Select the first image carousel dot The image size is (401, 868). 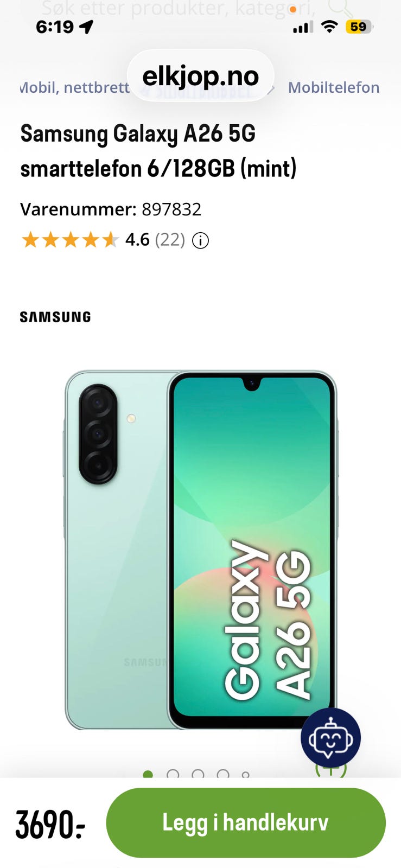pyautogui.click(x=148, y=774)
